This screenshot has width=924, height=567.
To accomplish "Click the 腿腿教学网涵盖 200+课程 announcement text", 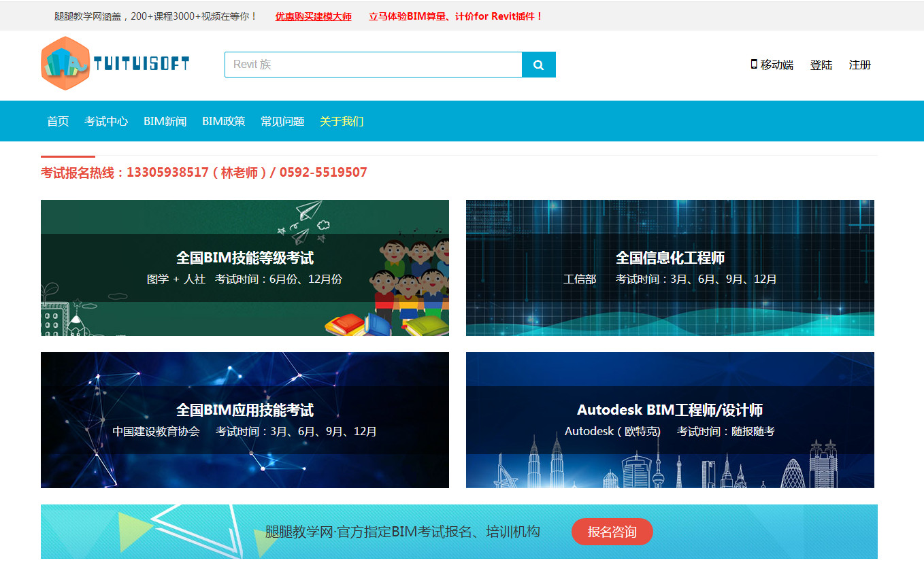I will pos(156,16).
